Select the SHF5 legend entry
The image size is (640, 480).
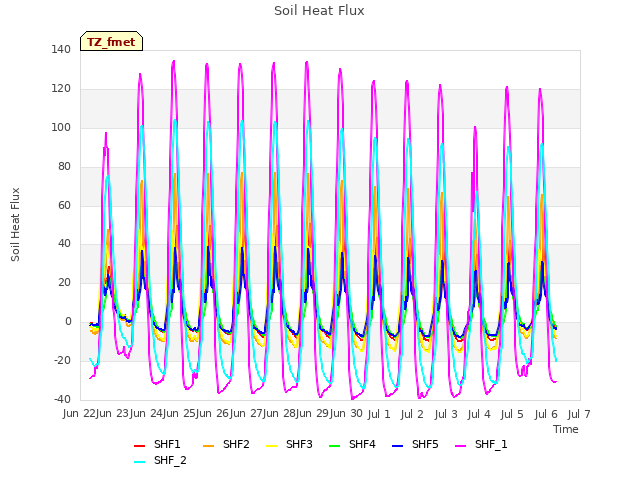point(415,444)
